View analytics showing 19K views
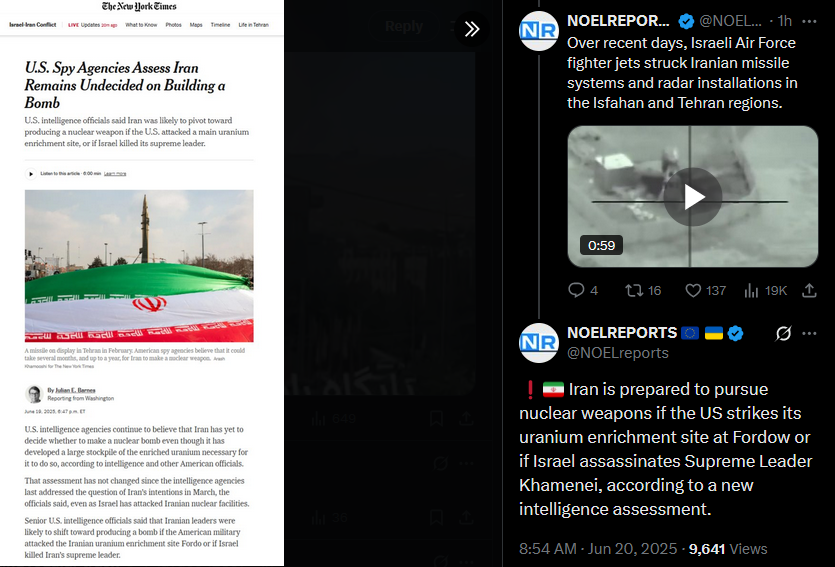835x567 pixels. (x=765, y=290)
